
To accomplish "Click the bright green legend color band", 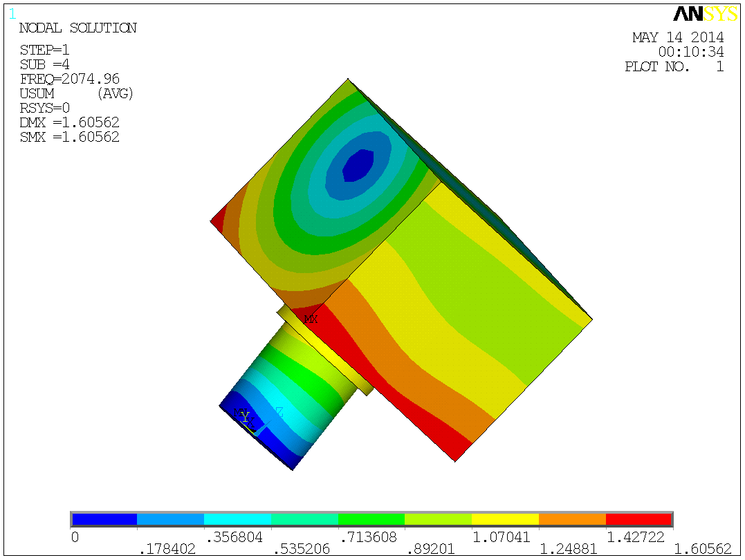I will (371, 519).
